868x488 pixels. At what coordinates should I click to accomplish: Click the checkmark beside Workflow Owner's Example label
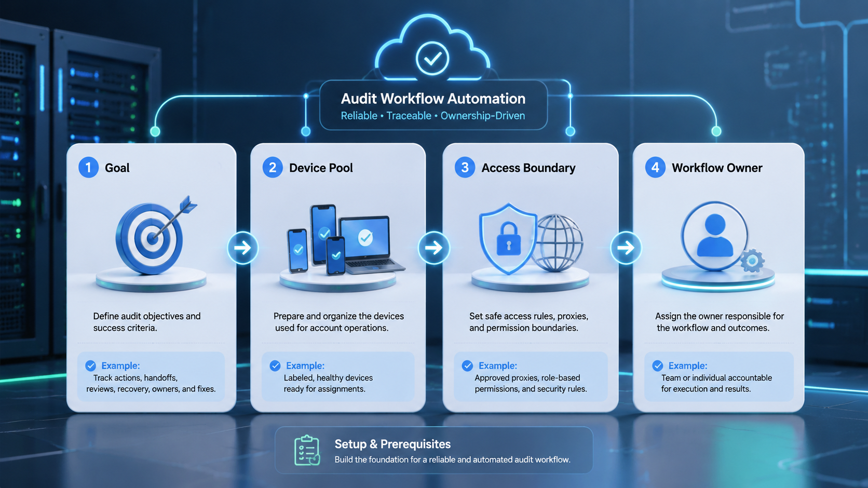[657, 365]
